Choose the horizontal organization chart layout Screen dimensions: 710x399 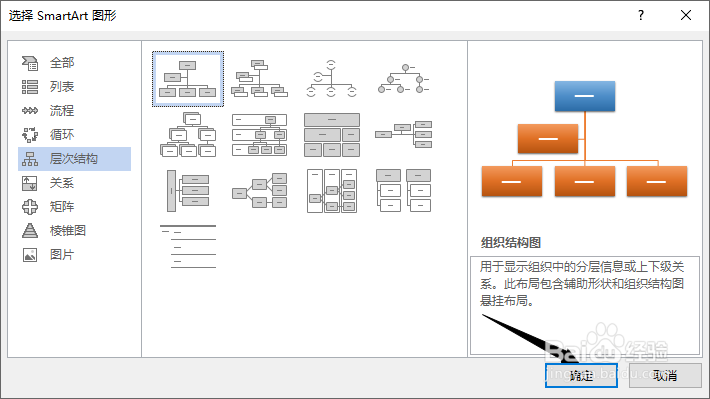403,135
